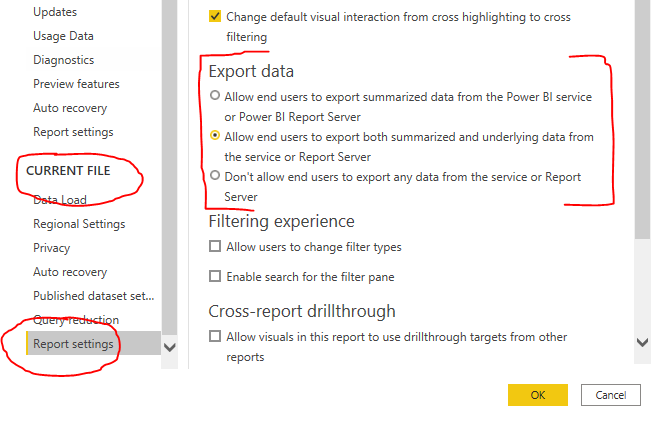Image resolution: width=667 pixels, height=429 pixels.
Task: Enable cross-report drillthrough targets checkbox
Action: tap(215, 336)
